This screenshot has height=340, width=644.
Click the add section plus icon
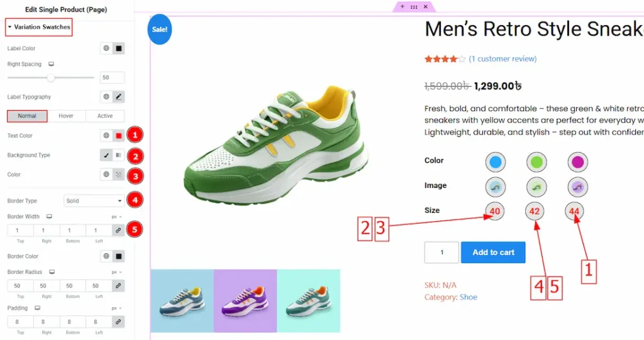[x=402, y=6]
